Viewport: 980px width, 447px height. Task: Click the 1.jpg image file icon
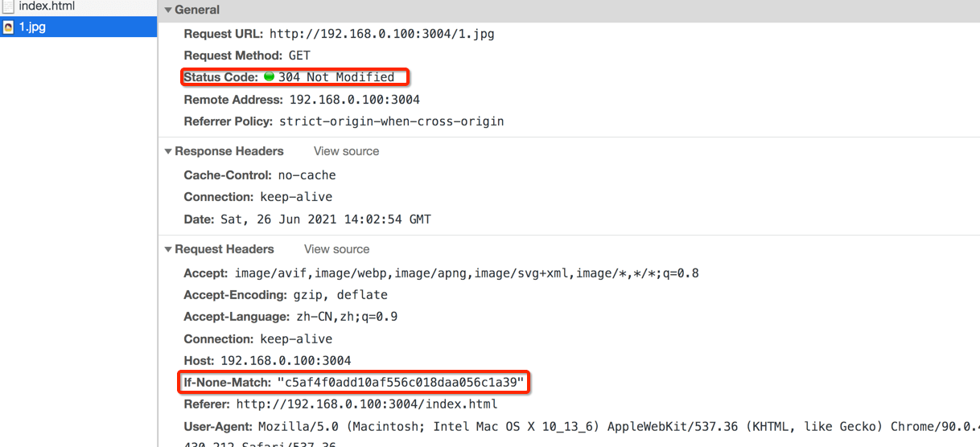(8, 27)
